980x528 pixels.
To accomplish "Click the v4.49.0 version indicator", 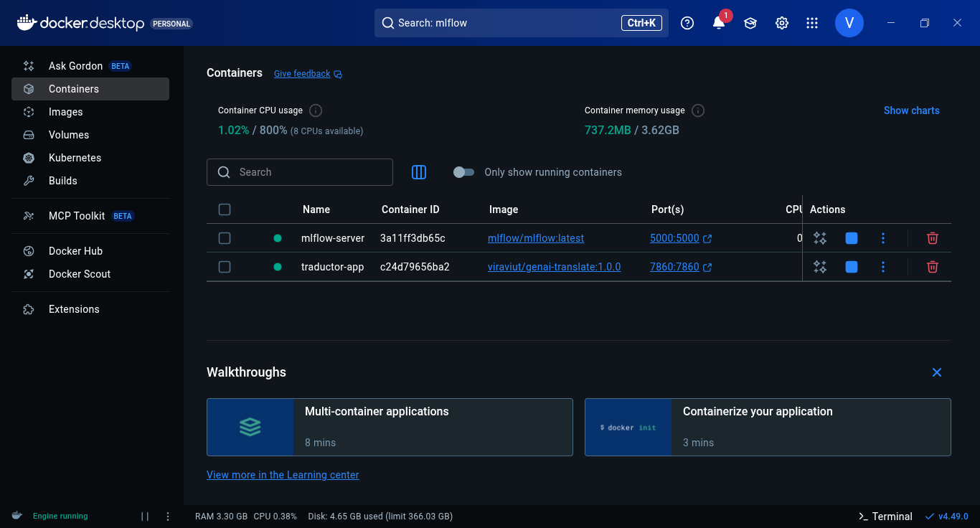I will click(x=947, y=517).
